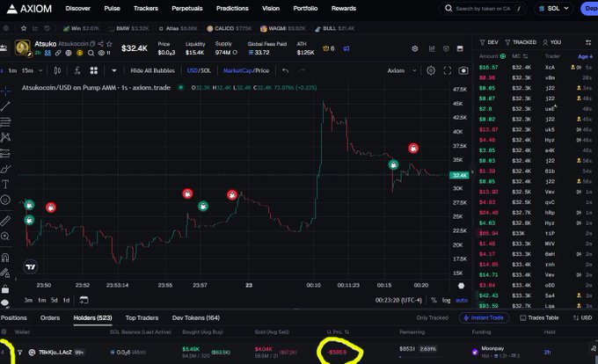The height and width of the screenshot is (364, 598).
Task: Switch the chart to Price view
Action: (262, 70)
